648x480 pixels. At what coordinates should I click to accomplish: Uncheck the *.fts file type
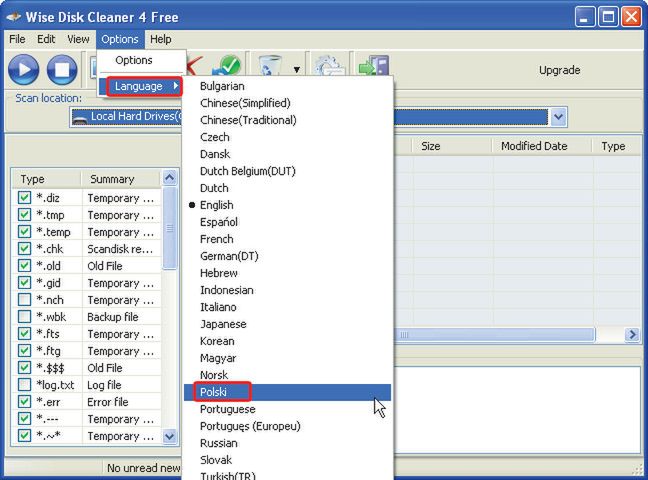24,333
